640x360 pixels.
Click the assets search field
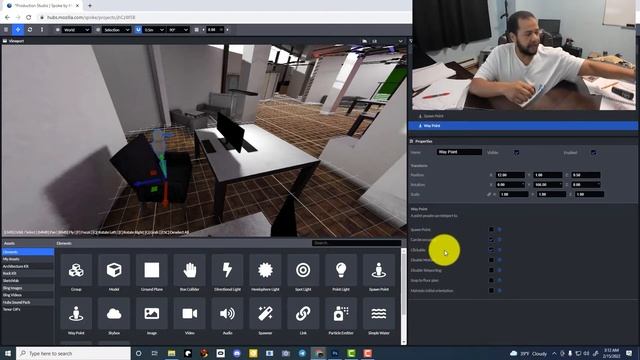click(356, 243)
